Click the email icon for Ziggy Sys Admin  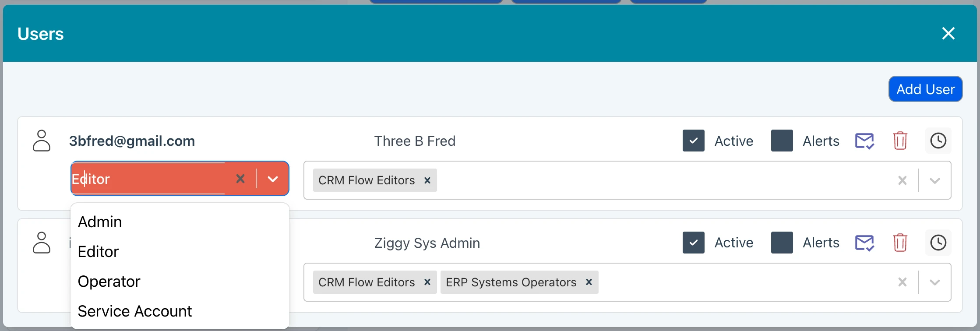pos(864,243)
